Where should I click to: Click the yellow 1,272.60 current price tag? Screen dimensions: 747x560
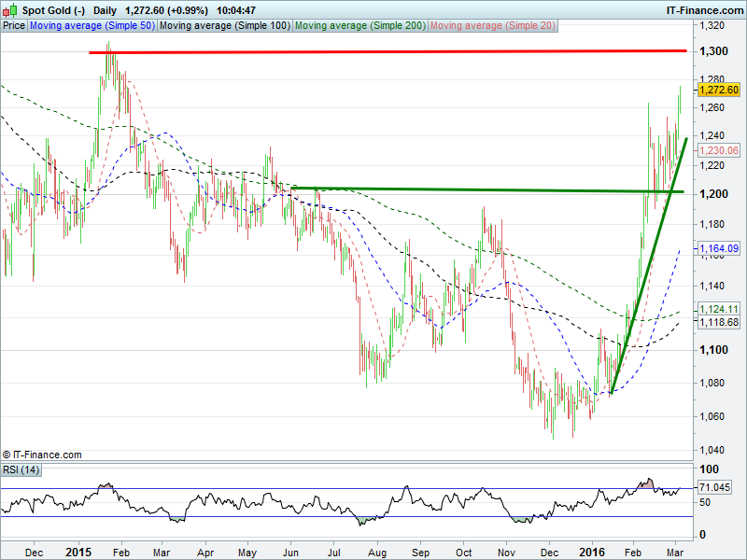click(x=719, y=90)
